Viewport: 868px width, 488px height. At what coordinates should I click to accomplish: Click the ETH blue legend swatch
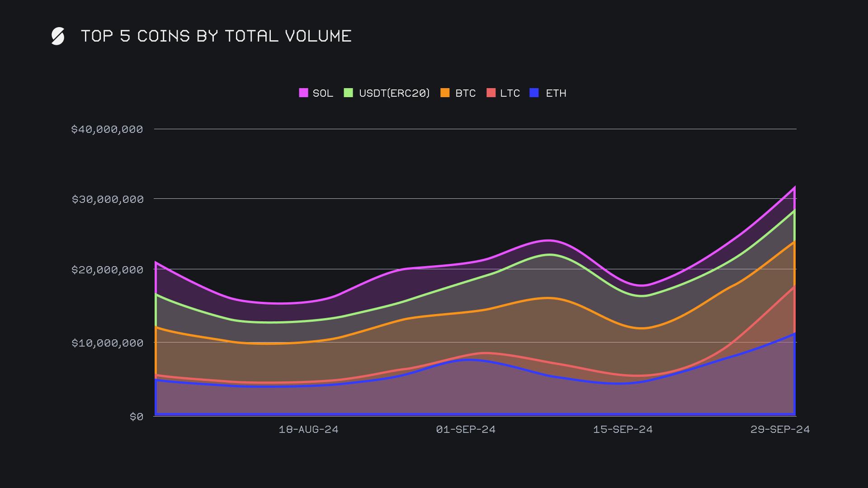(x=534, y=93)
